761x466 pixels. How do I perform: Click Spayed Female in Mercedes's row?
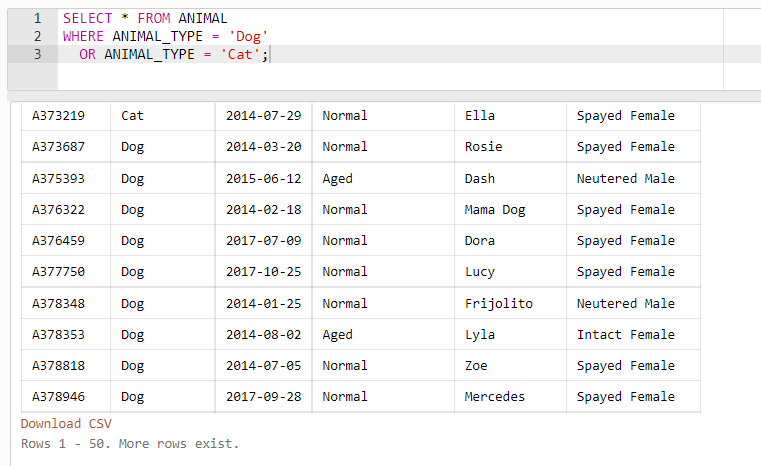point(626,398)
